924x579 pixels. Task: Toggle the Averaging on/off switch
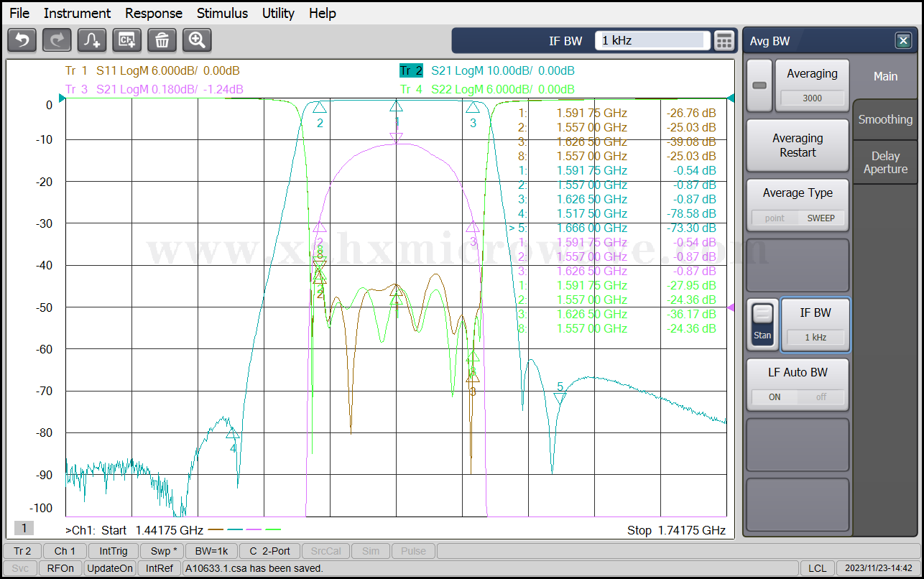click(x=759, y=85)
